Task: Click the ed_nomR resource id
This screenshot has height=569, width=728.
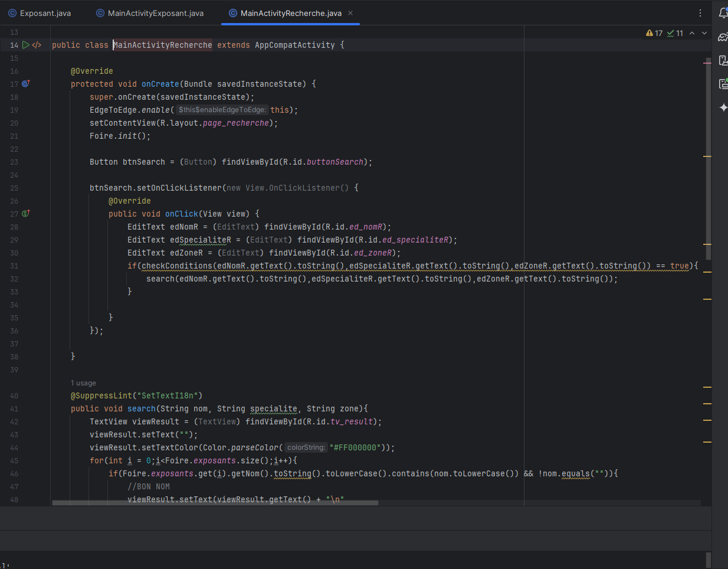Action: (366, 227)
